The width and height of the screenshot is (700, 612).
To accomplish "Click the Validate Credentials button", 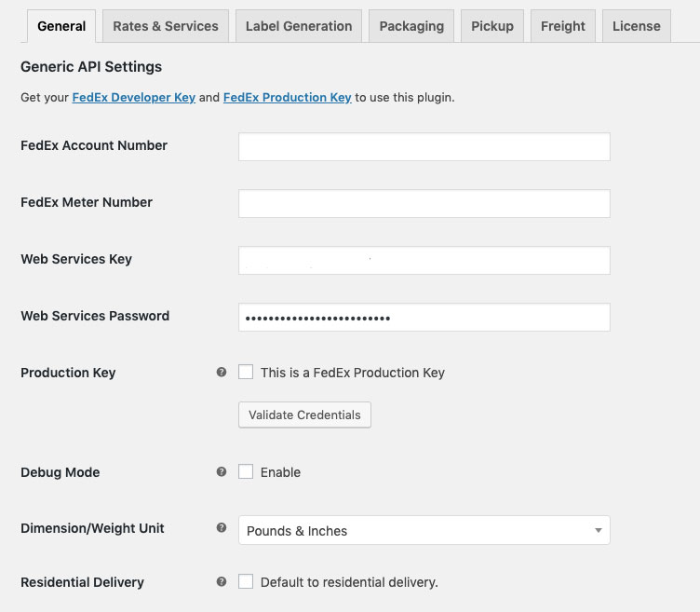I will click(304, 415).
